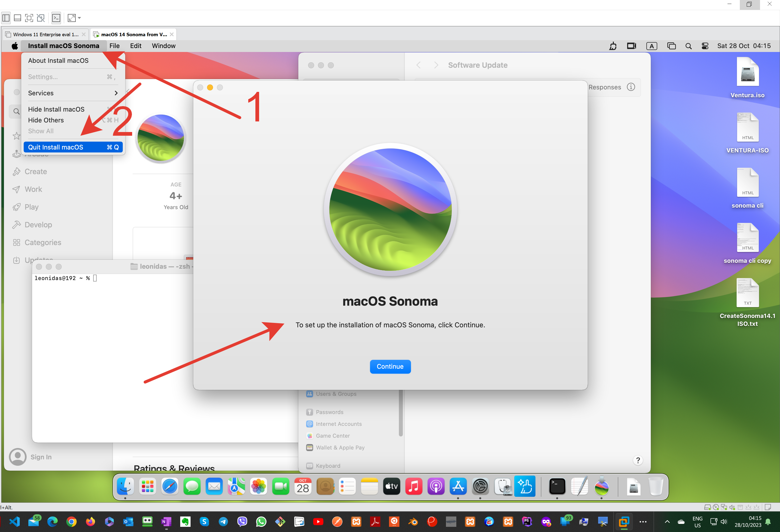Launch Apple TV from the Dock
This screenshot has width=780, height=532.
(x=391, y=486)
